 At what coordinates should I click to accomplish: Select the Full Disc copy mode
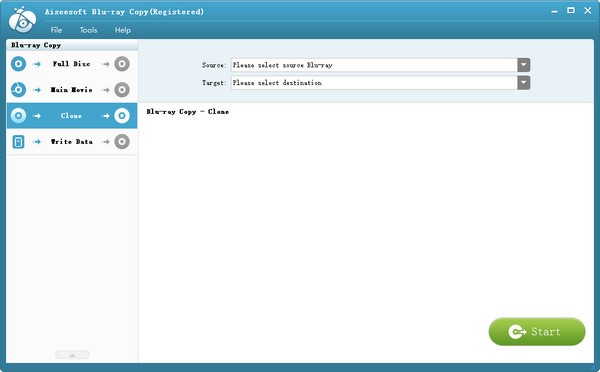(x=72, y=64)
